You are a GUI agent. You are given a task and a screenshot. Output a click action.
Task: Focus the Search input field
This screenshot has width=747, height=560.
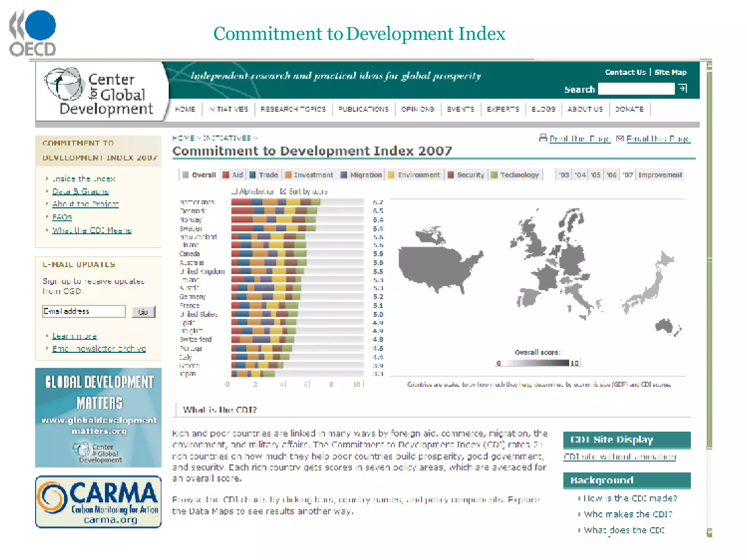(x=636, y=89)
